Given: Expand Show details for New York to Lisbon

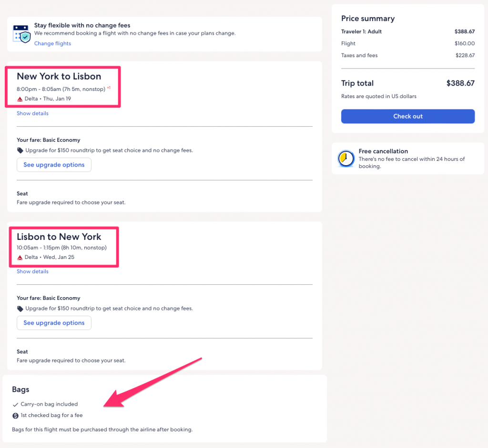Looking at the screenshot, I should (32, 113).
